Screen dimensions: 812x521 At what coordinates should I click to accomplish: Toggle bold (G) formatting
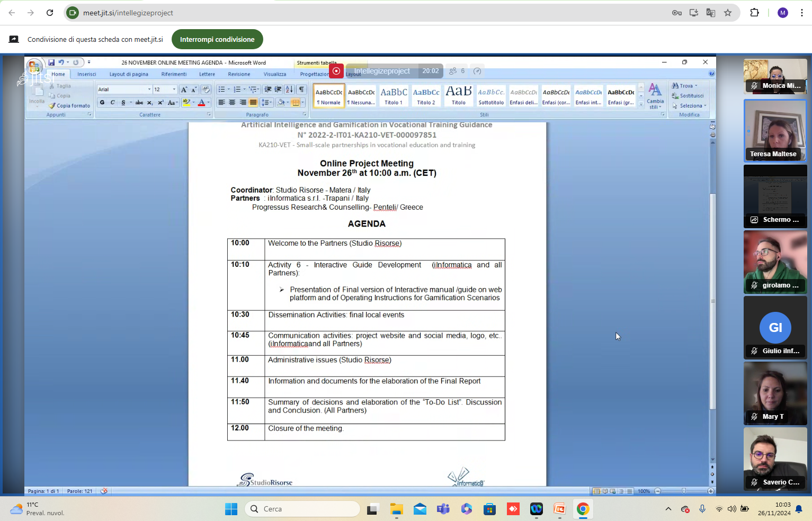102,103
